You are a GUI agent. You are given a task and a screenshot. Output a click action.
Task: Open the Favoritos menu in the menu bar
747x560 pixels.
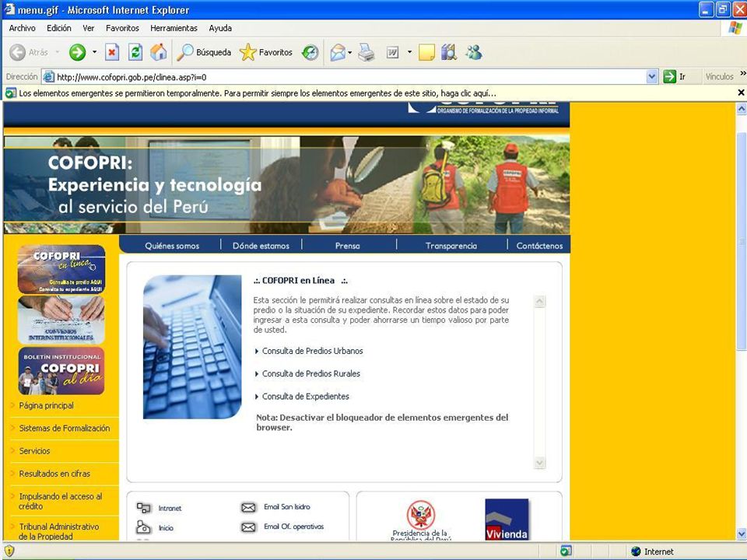click(x=122, y=28)
